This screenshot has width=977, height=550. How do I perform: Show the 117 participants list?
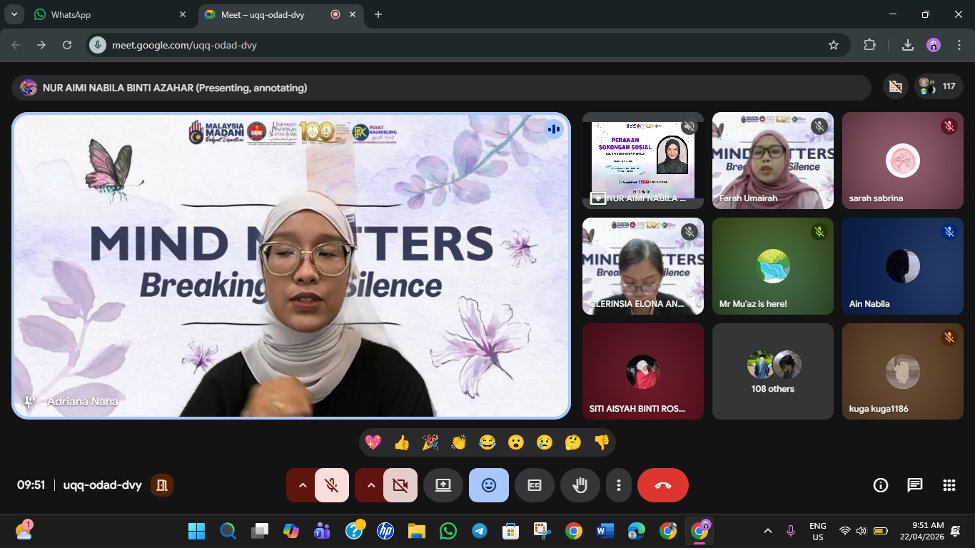point(938,87)
